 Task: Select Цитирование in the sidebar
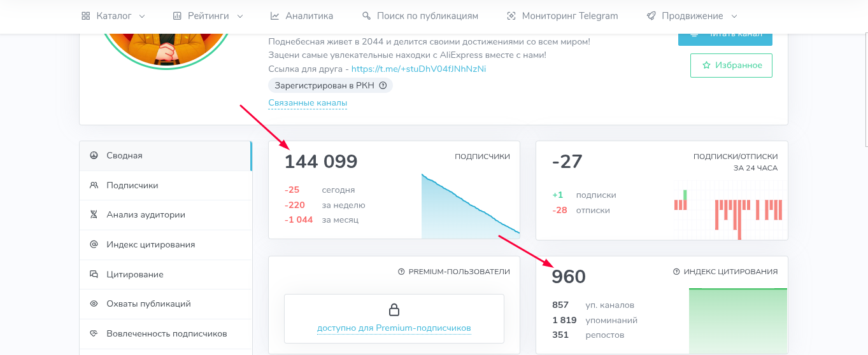166,275
